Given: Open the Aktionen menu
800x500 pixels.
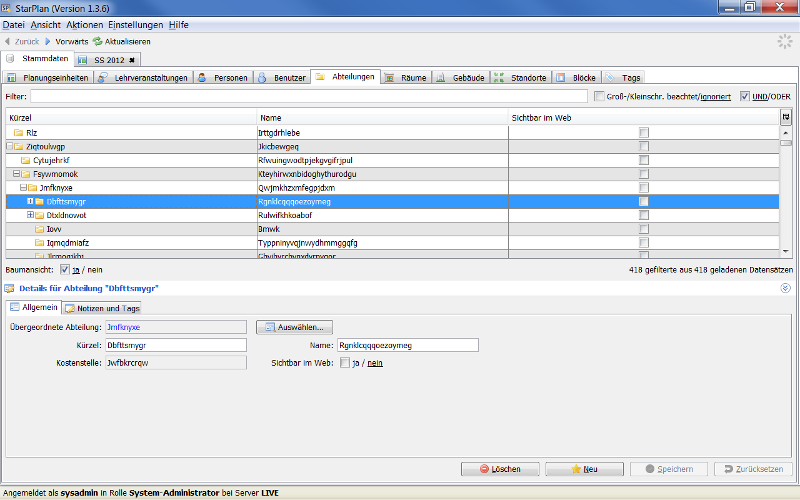Looking at the screenshot, I should [85, 25].
